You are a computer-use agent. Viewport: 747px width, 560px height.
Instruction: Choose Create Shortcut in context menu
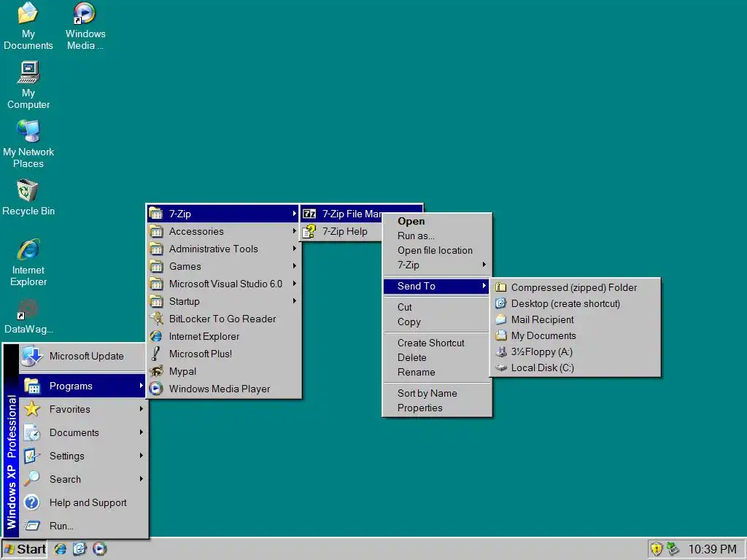(x=437, y=343)
